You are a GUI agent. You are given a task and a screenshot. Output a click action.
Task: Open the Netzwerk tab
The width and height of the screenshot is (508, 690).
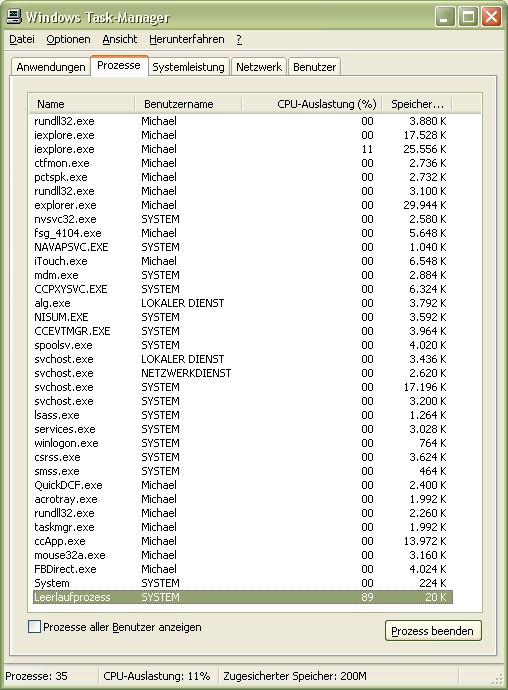pyautogui.click(x=259, y=67)
